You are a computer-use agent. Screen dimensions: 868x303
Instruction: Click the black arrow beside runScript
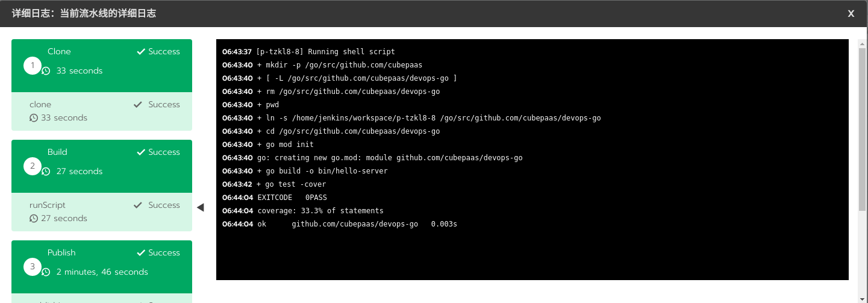pos(201,207)
